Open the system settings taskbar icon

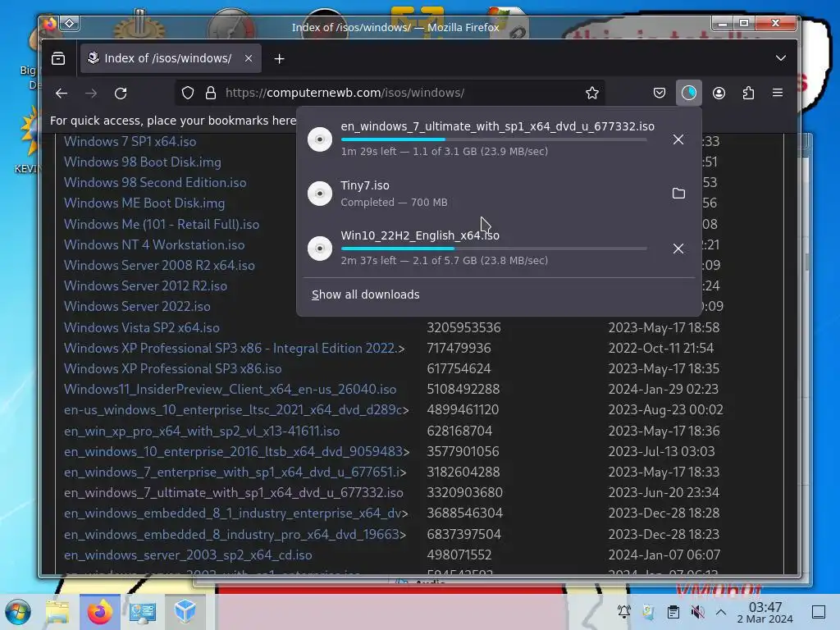pyautogui.click(x=143, y=612)
